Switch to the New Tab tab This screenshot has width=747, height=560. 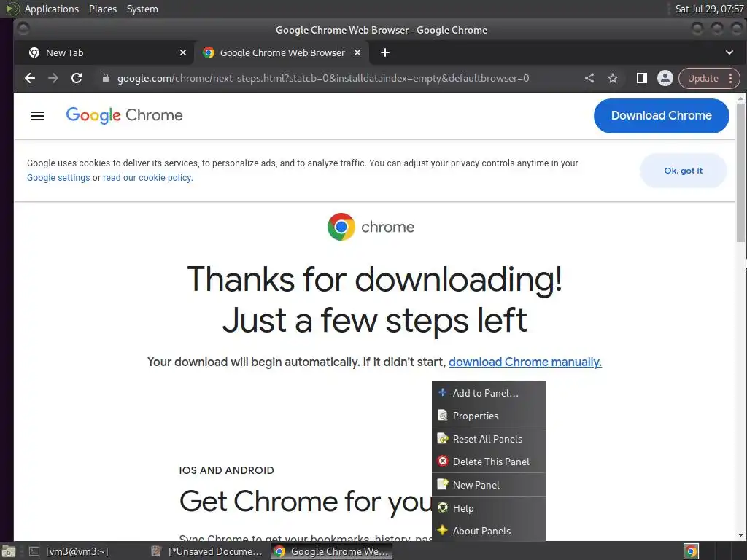point(104,52)
